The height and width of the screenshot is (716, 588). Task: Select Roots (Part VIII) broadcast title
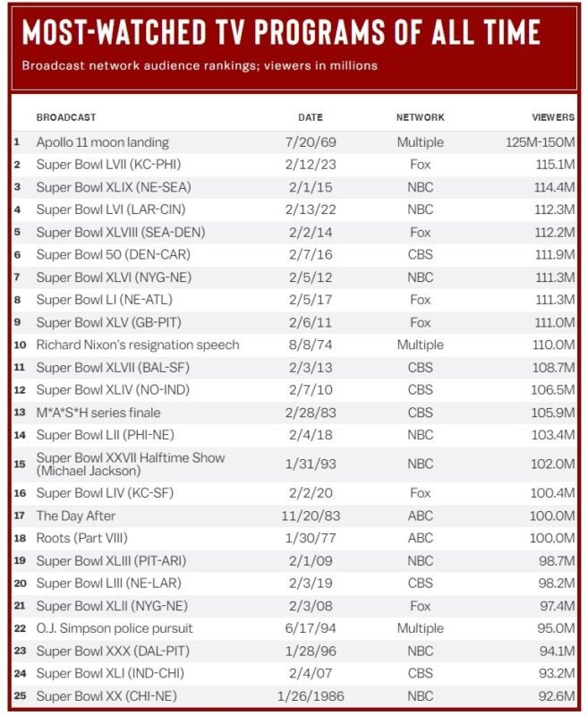[81, 538]
